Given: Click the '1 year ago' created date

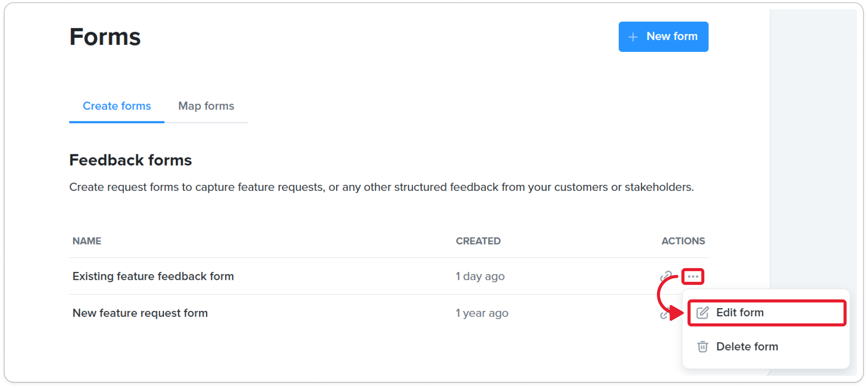Looking at the screenshot, I should click(482, 313).
